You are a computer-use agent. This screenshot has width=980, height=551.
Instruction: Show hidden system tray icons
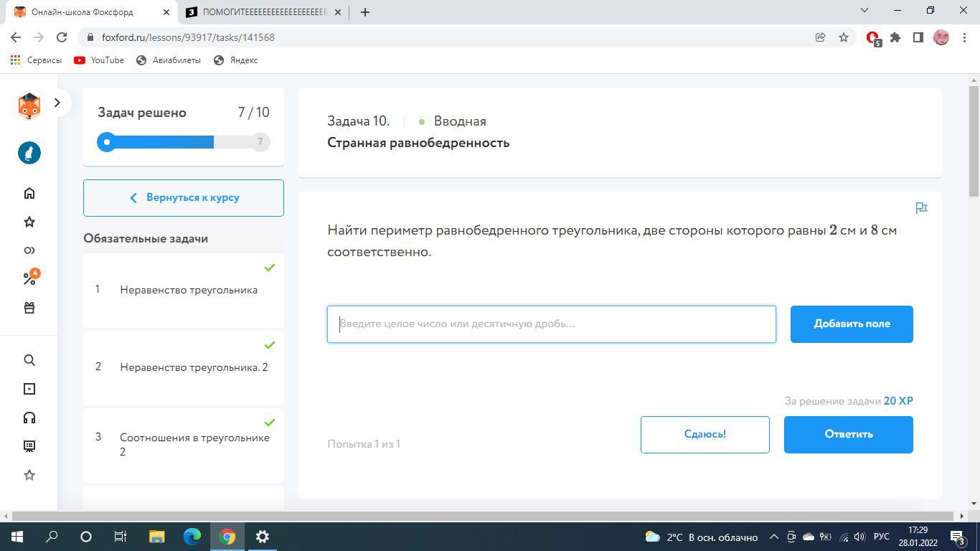tap(774, 537)
